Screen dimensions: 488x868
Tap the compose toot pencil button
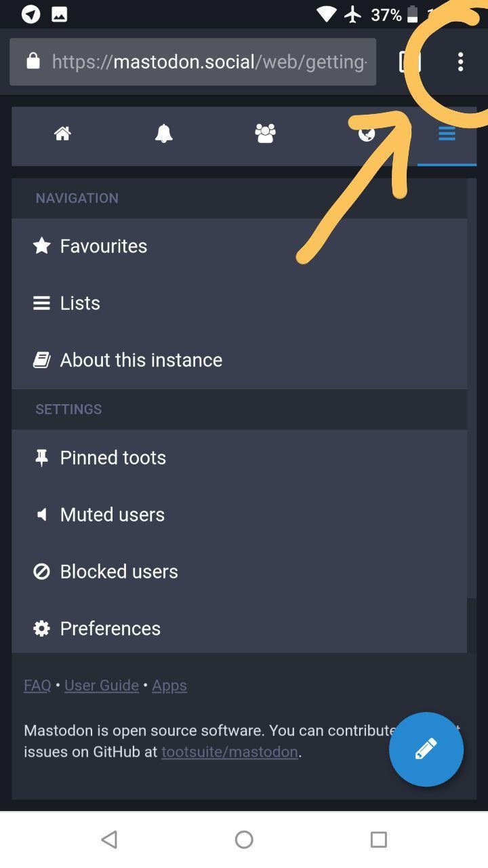(426, 749)
